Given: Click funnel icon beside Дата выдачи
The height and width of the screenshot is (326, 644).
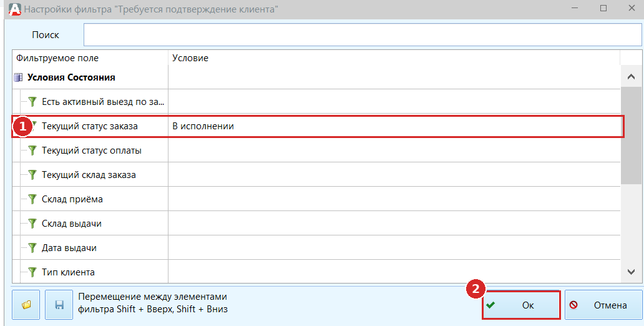Looking at the screenshot, I should click(32, 247).
